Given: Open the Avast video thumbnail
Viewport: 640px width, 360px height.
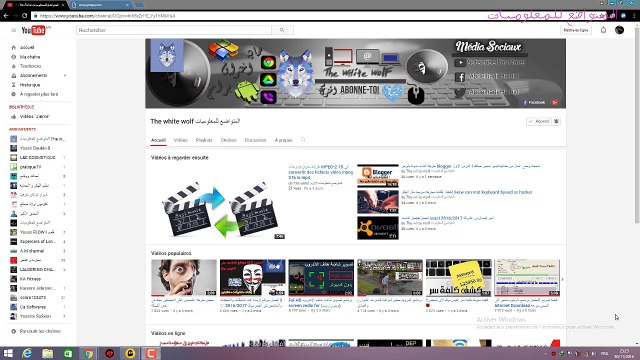Looking at the screenshot, I should click(378, 228).
